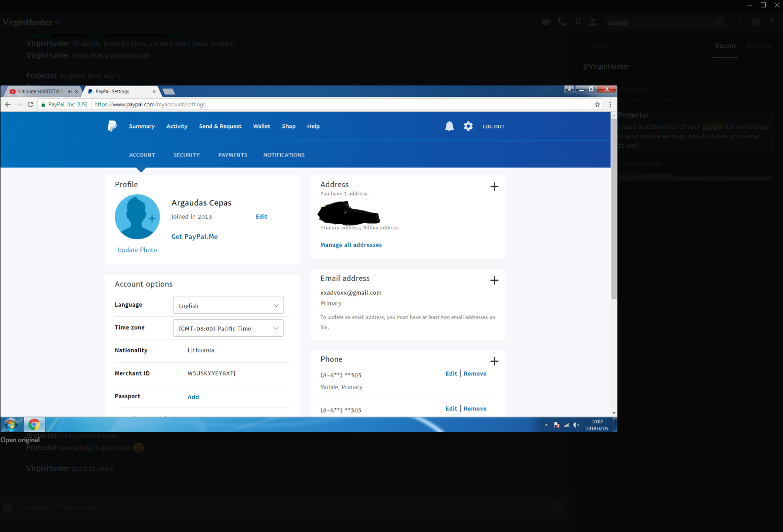The height and width of the screenshot is (532, 783).
Task: Click Open original under the image
Action: click(20, 440)
